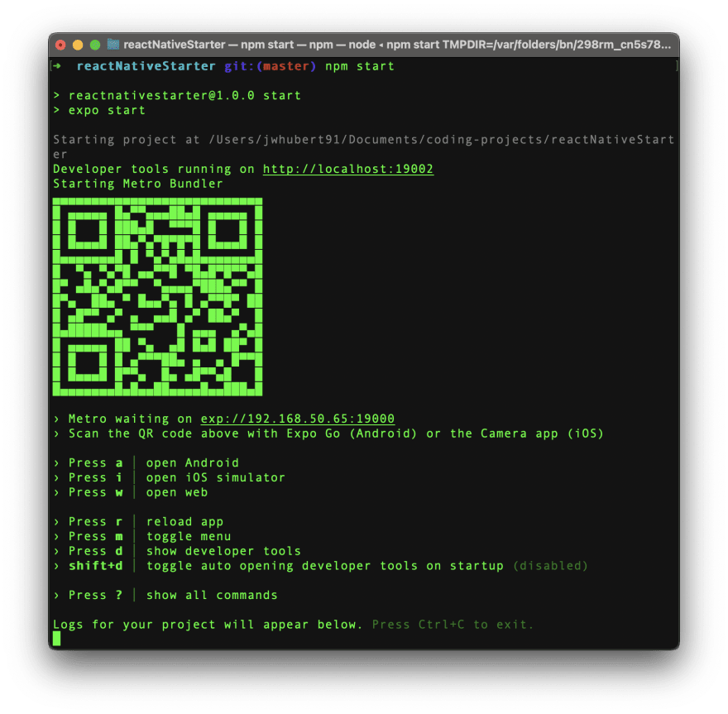
Task: Click the 'git:(master)' branch text
Action: [271, 66]
